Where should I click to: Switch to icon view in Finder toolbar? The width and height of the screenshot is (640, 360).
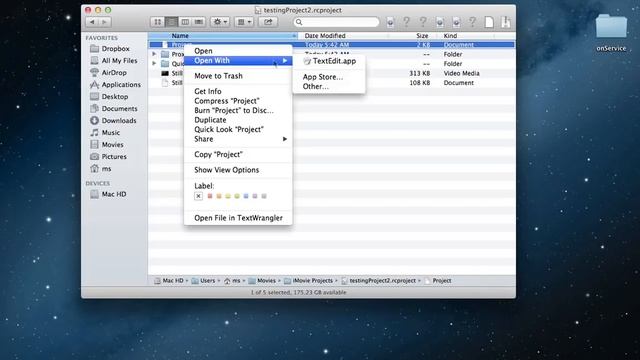(x=158, y=22)
